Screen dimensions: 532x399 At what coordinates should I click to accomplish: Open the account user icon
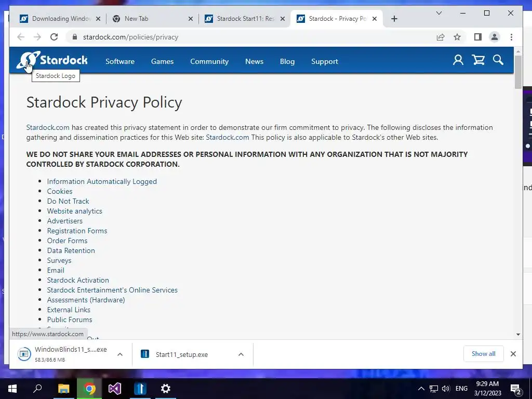point(458,60)
